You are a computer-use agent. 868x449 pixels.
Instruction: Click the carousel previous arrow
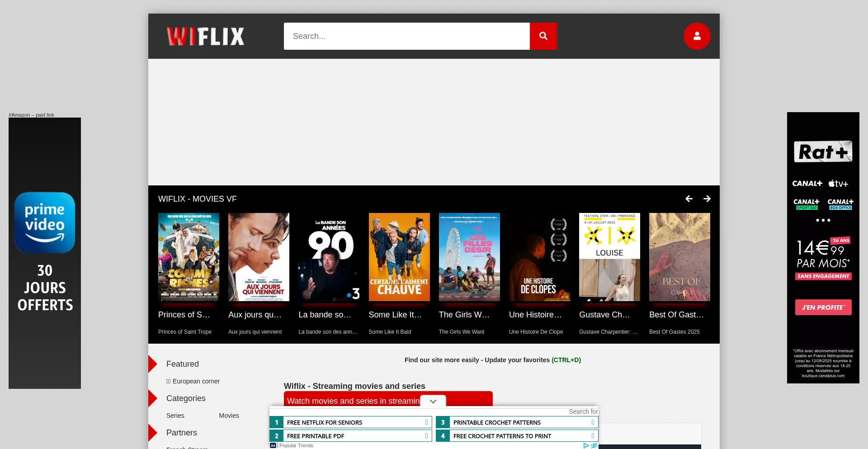[689, 199]
